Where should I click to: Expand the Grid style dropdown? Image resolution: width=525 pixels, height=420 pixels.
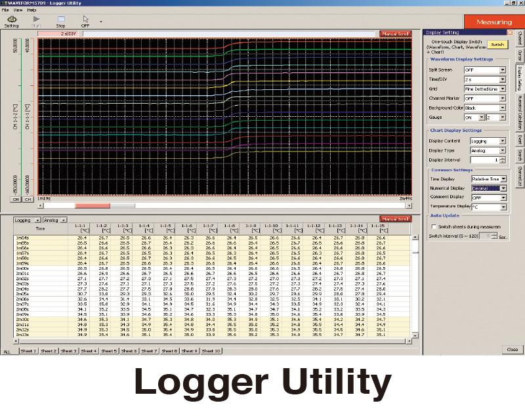point(503,89)
